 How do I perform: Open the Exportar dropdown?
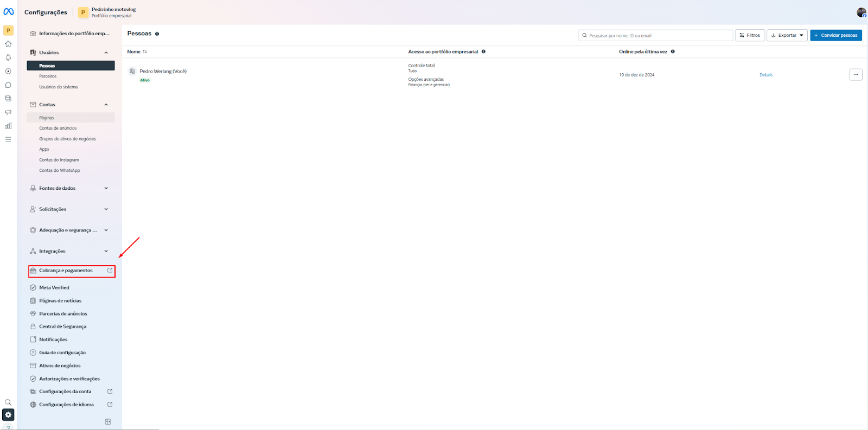tap(787, 35)
